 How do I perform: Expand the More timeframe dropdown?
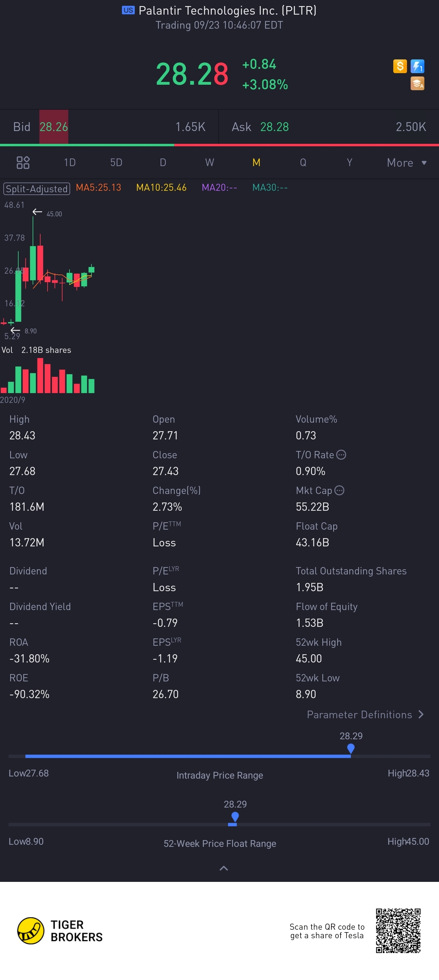tap(406, 163)
